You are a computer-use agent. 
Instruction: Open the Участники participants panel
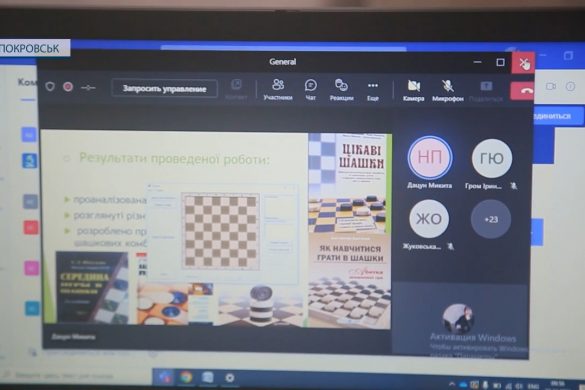click(278, 90)
